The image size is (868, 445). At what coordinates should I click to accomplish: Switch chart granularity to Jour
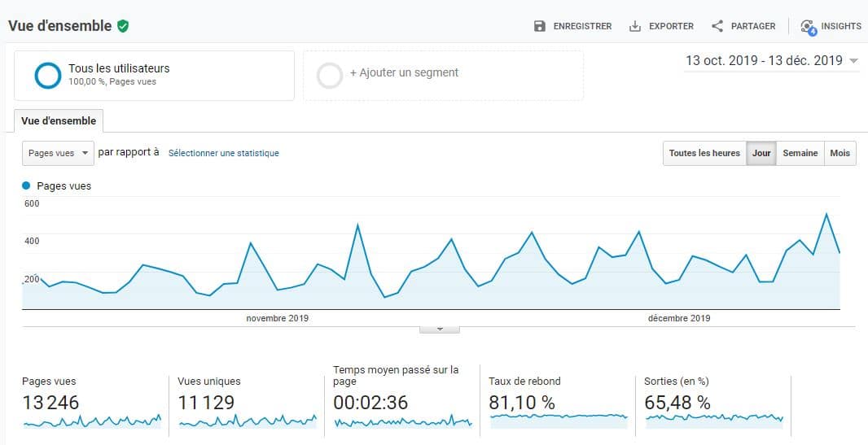(761, 153)
